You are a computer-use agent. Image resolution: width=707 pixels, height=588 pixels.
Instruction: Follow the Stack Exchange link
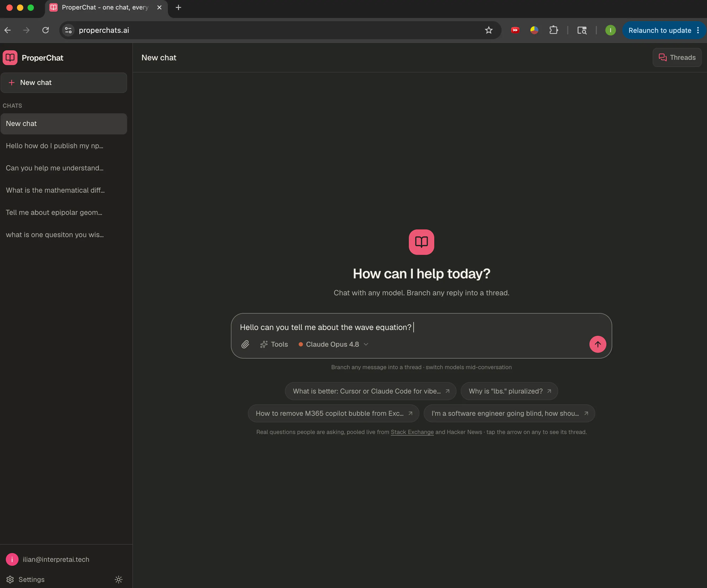point(412,432)
